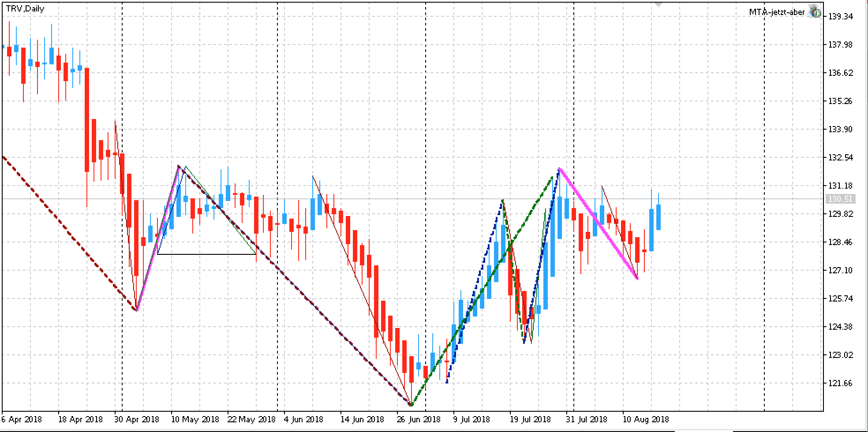Image resolution: width=868 pixels, height=432 pixels.
Task: Click the 19 Jul 2018 date label
Action: 530,419
